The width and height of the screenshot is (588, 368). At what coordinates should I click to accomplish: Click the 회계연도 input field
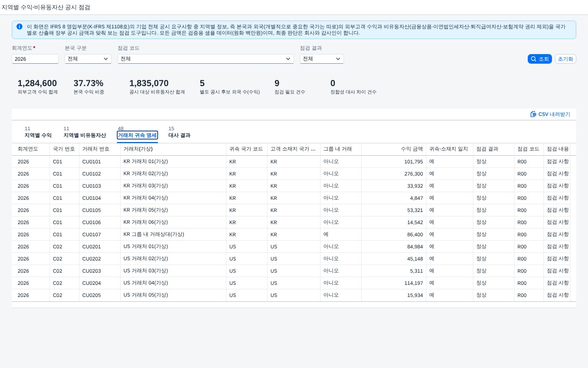(35, 59)
